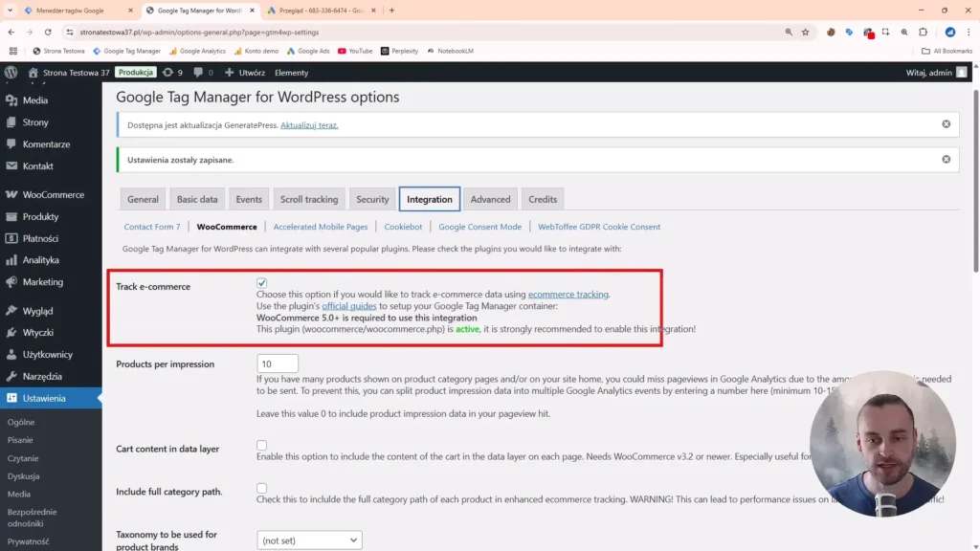Screen dimensions: 980x551
Task: Open the browser zoom magnifier icon in address bar
Action: click(789, 32)
